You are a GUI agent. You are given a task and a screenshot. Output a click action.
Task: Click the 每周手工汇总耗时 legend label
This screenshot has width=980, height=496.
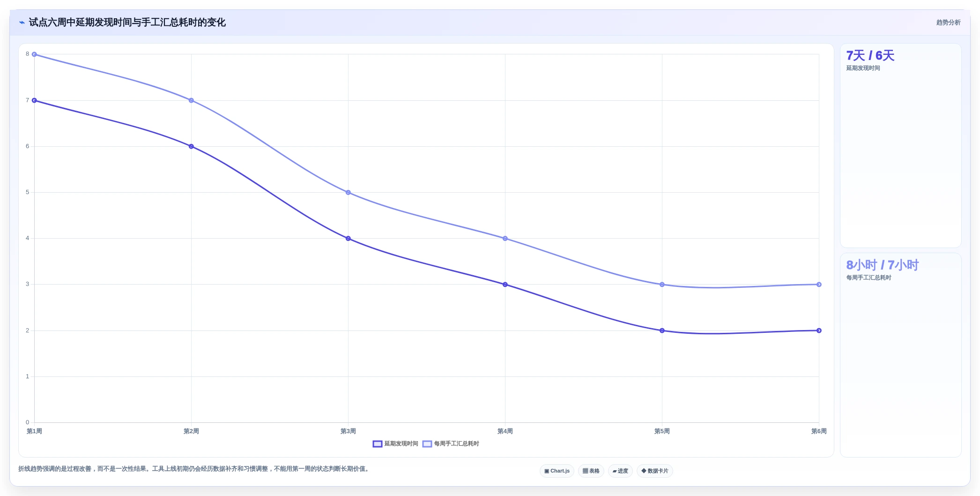point(457,444)
